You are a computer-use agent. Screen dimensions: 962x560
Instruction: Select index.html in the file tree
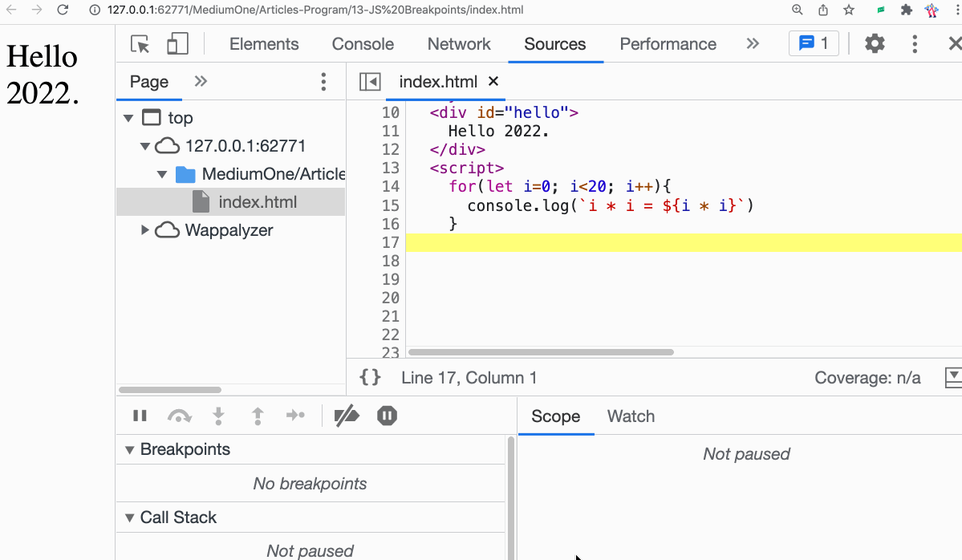click(257, 202)
